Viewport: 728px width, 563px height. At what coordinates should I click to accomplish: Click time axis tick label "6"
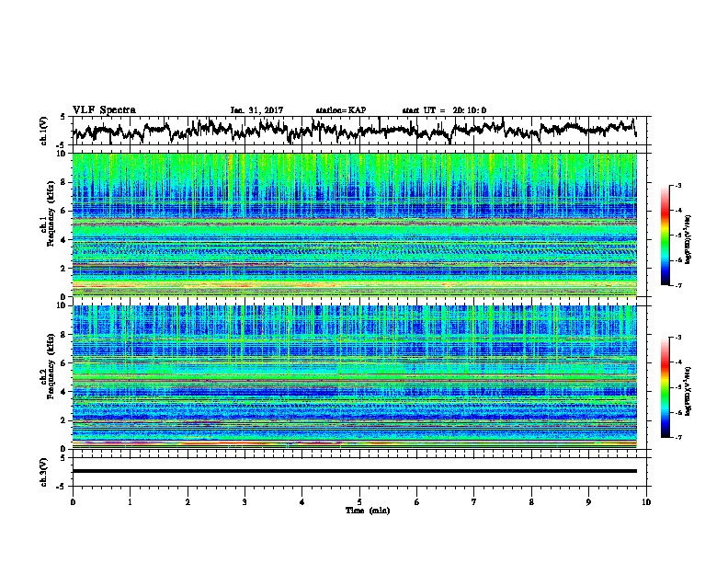tap(417, 502)
